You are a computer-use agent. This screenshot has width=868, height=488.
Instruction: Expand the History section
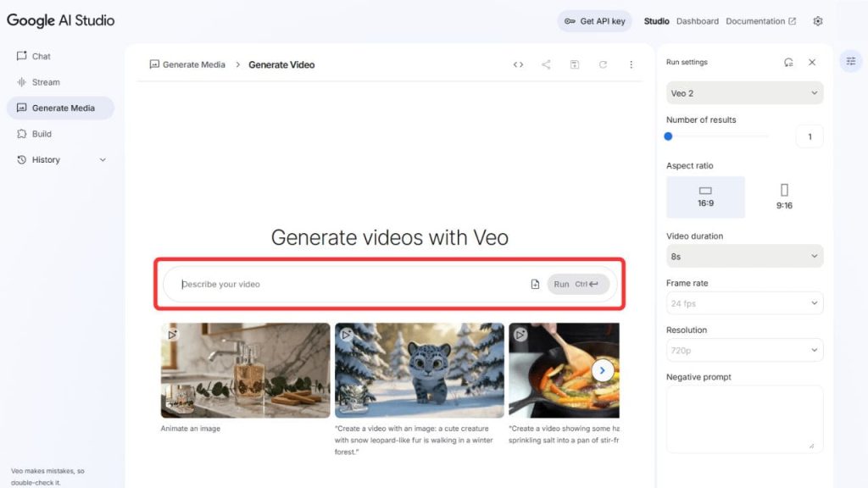[x=60, y=160]
